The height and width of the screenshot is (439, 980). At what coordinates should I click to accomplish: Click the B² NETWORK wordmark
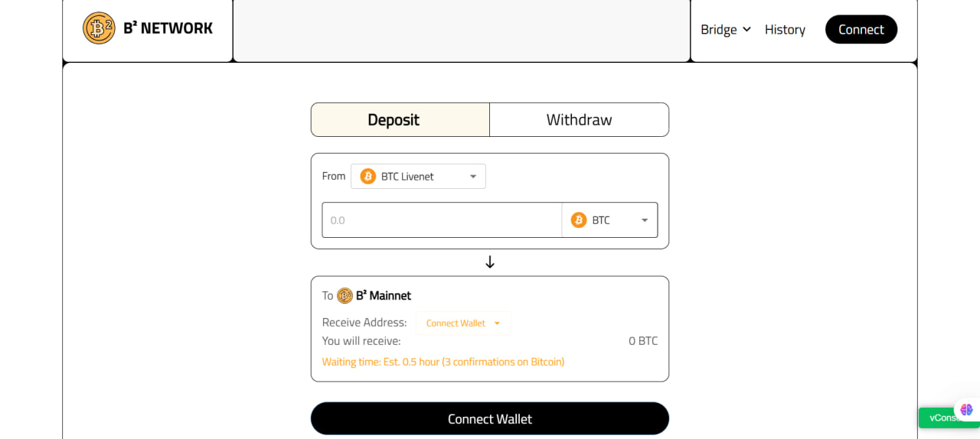[x=168, y=28]
